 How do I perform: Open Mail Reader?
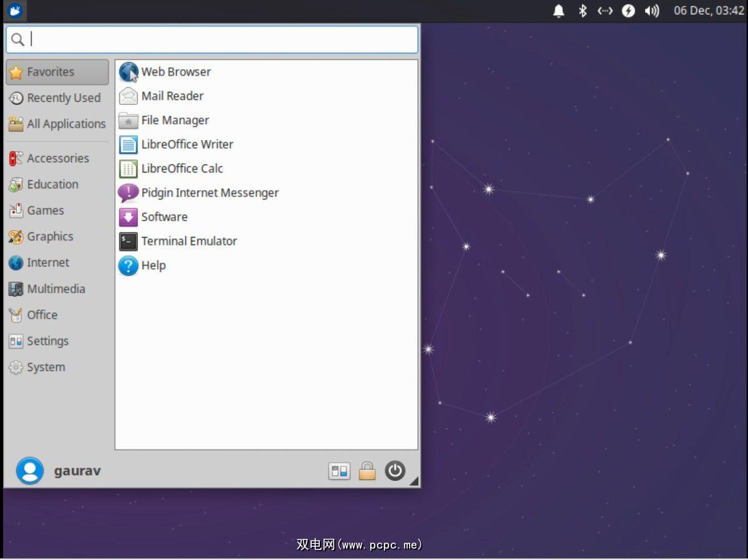pyautogui.click(x=172, y=96)
